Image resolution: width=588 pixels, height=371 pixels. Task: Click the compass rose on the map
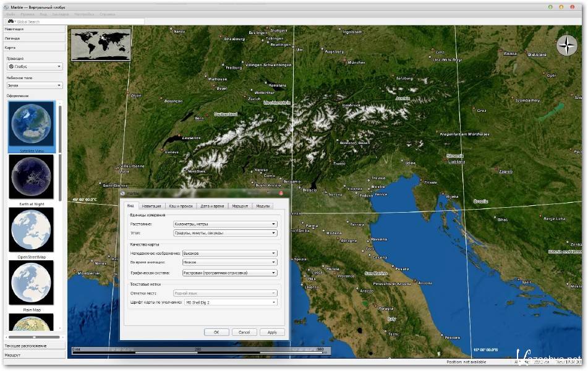pos(566,45)
